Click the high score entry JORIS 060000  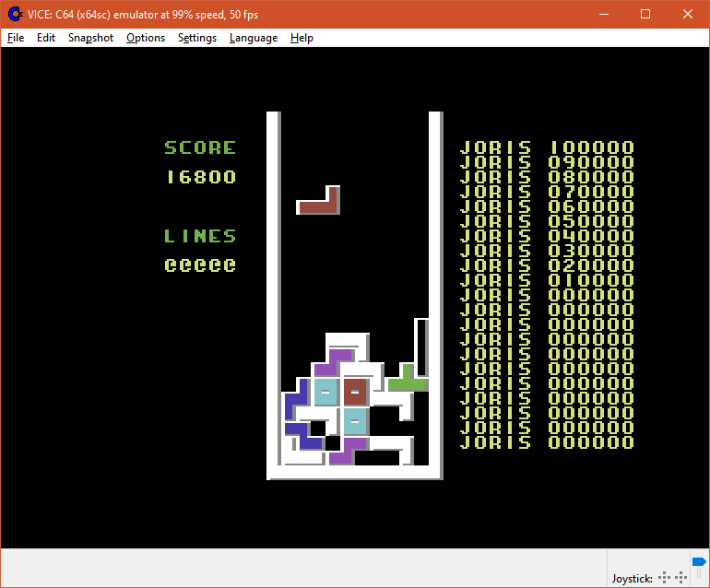coord(547,206)
